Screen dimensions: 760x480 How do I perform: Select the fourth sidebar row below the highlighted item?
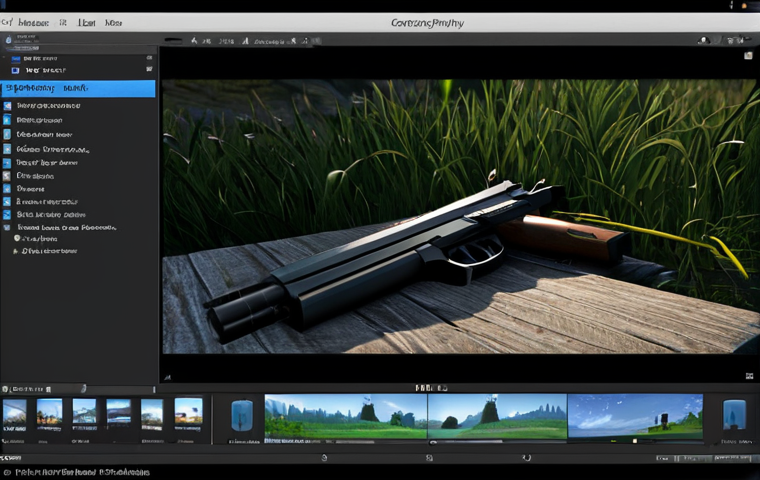pyautogui.click(x=78, y=149)
